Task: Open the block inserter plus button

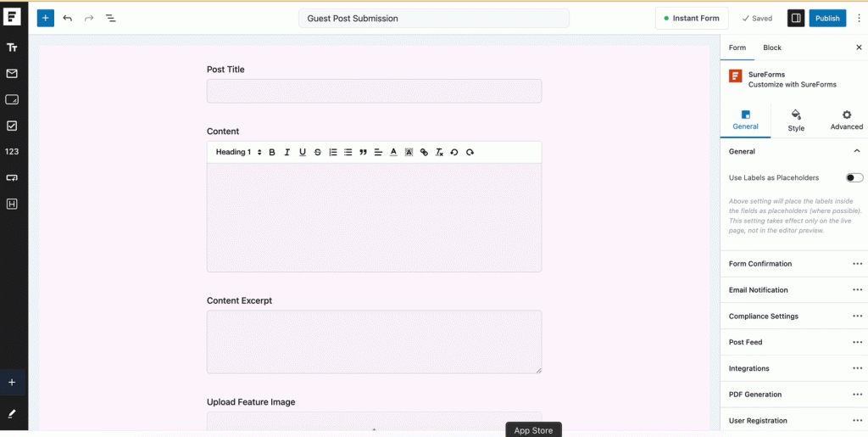Action: tap(46, 19)
